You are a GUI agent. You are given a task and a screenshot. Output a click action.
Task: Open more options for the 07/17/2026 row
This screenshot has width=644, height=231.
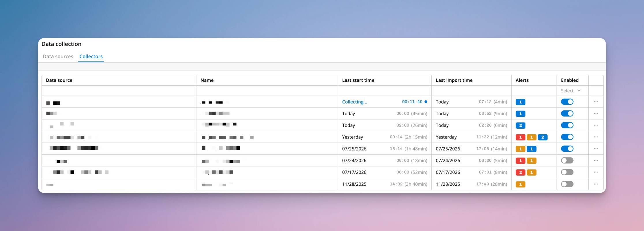[596, 172]
